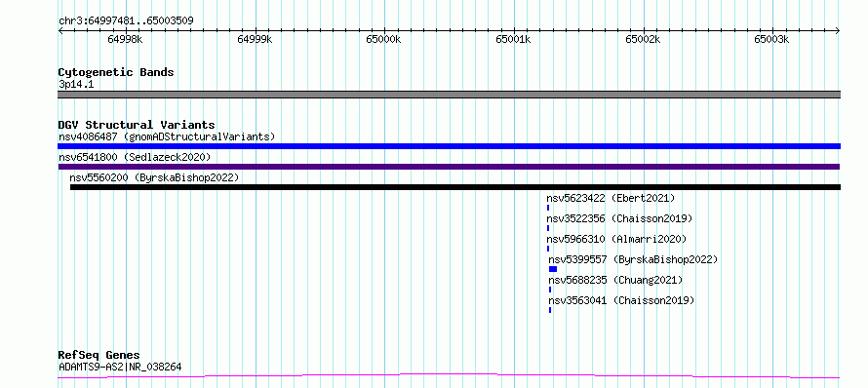Open the nsv5623422 (Ebert2021) variant label
The width and height of the screenshot is (868, 388).
[611, 198]
